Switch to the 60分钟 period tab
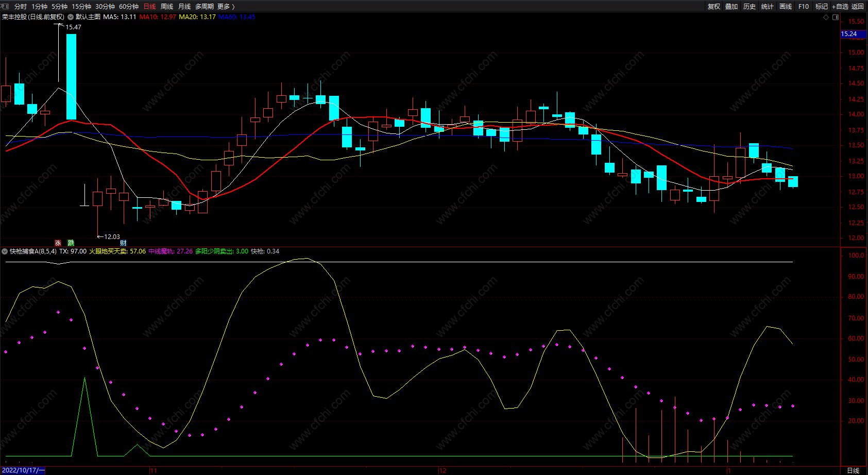The image size is (868, 475). tap(129, 7)
